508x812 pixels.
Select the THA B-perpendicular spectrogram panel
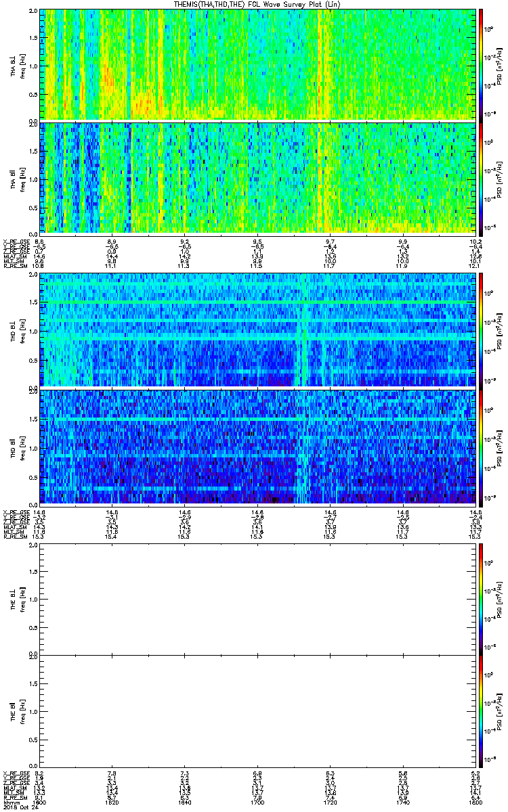tap(257, 64)
